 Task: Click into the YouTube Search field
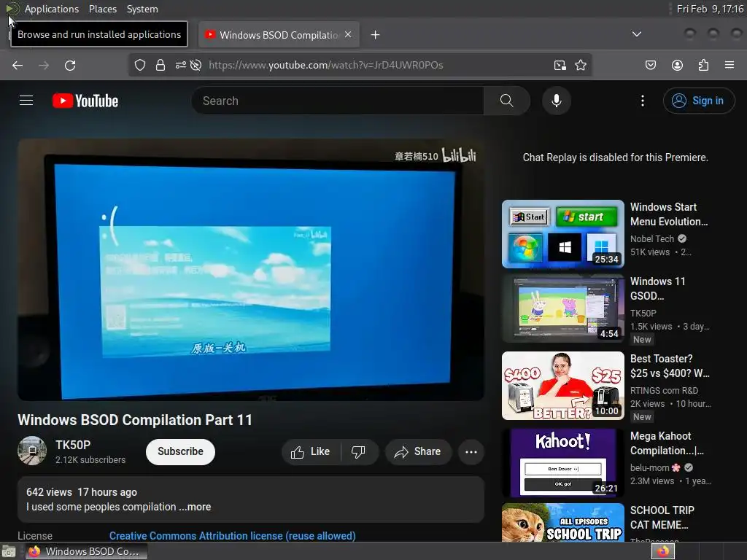(x=338, y=101)
